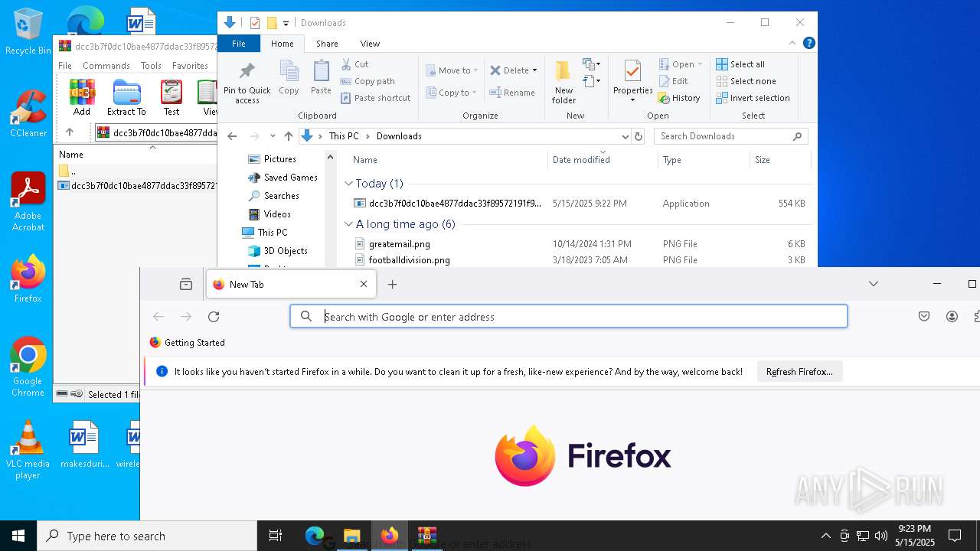Screen dimensions: 980x551
Task: Open Explorer recent locations dropdown arrow
Action: [272, 136]
